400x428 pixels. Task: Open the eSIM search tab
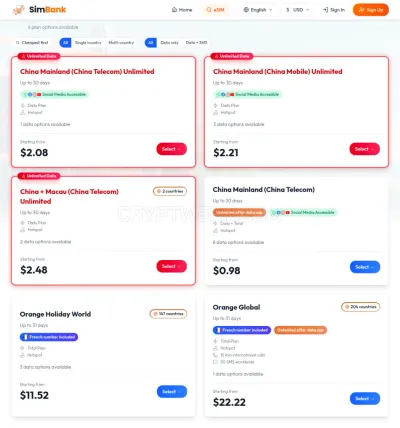click(215, 10)
